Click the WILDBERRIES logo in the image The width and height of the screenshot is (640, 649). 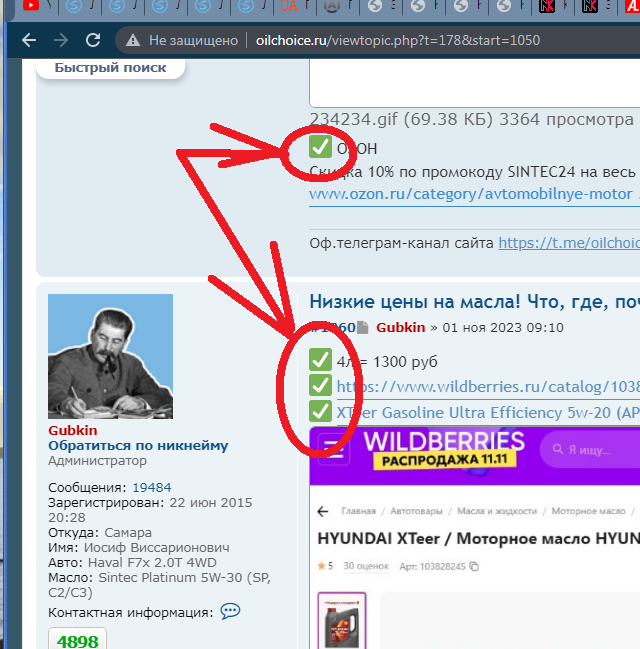pyautogui.click(x=444, y=440)
